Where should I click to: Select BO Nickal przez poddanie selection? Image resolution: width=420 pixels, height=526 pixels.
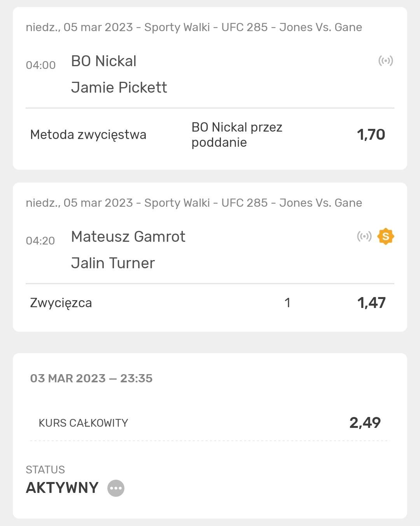click(x=237, y=135)
